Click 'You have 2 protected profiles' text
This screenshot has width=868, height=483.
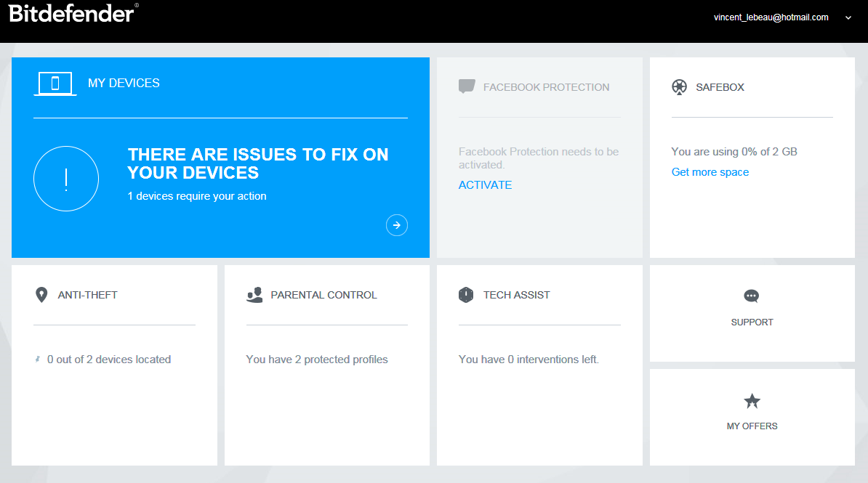pos(317,360)
